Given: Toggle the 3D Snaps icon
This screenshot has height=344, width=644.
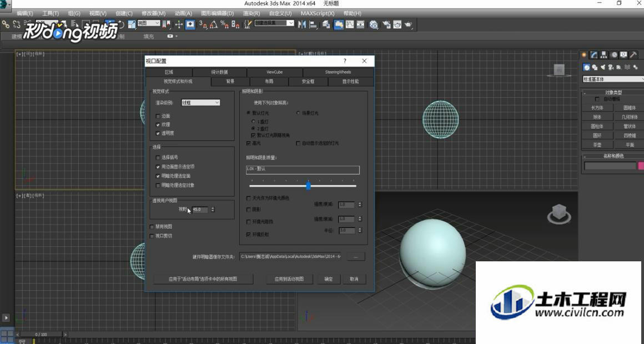Looking at the screenshot, I should tap(203, 24).
